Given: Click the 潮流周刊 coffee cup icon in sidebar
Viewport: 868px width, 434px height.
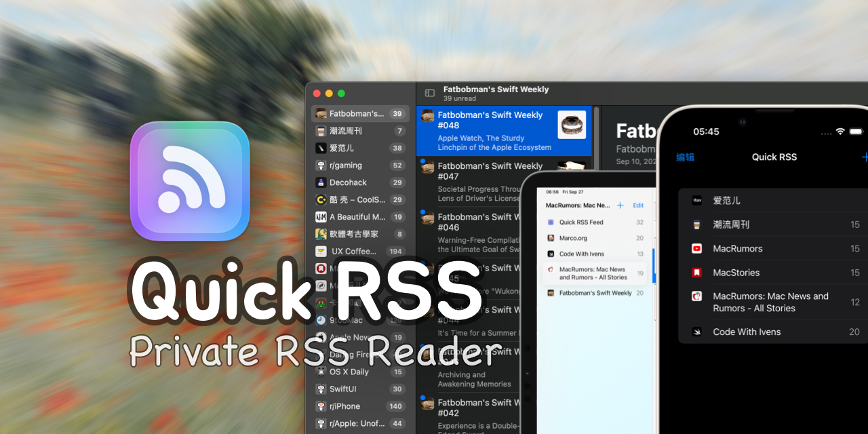Looking at the screenshot, I should [x=321, y=131].
